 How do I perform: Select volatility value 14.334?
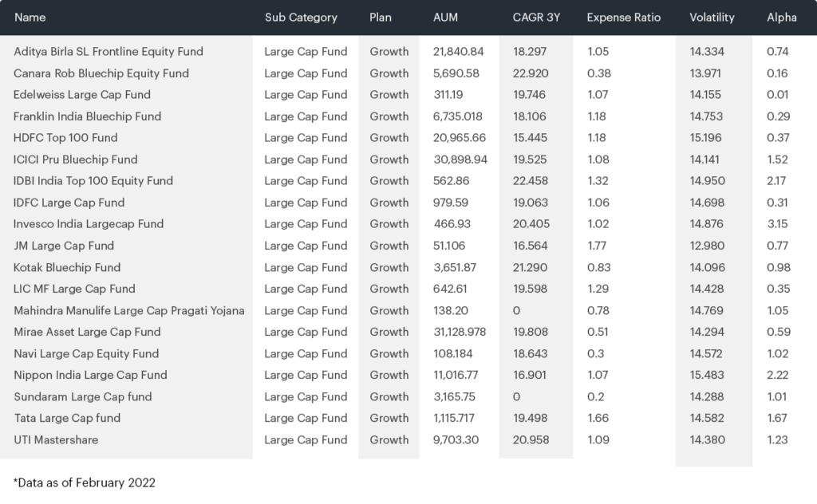coord(707,52)
